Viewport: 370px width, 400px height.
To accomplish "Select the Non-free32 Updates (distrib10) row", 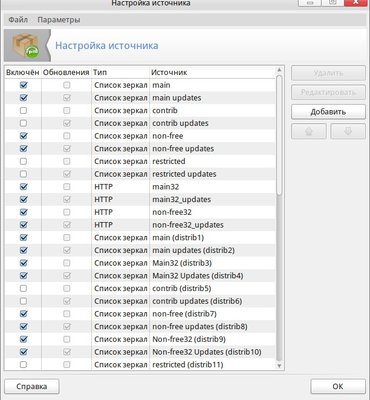I will pyautogui.click(x=140, y=352).
